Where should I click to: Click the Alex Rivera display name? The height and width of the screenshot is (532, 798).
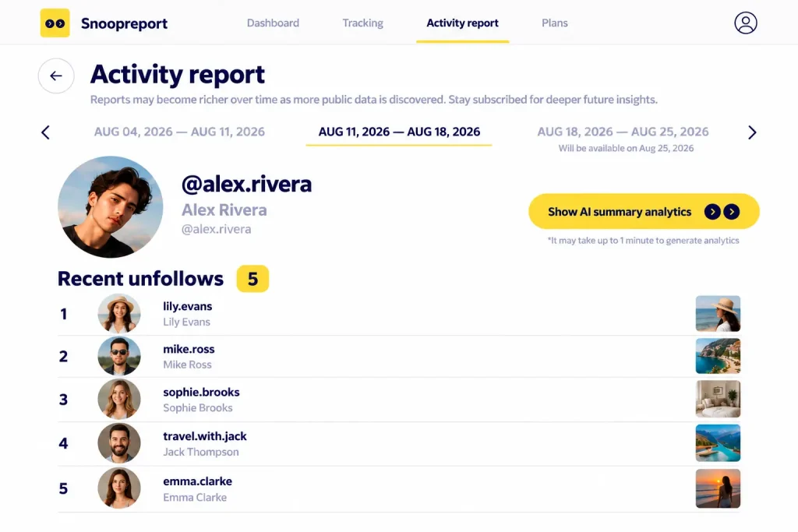point(224,210)
